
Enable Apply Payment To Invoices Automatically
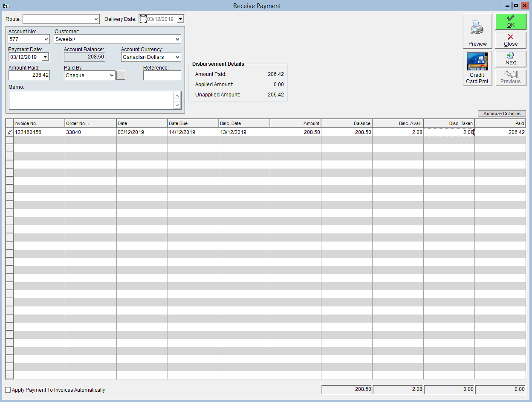[8, 390]
